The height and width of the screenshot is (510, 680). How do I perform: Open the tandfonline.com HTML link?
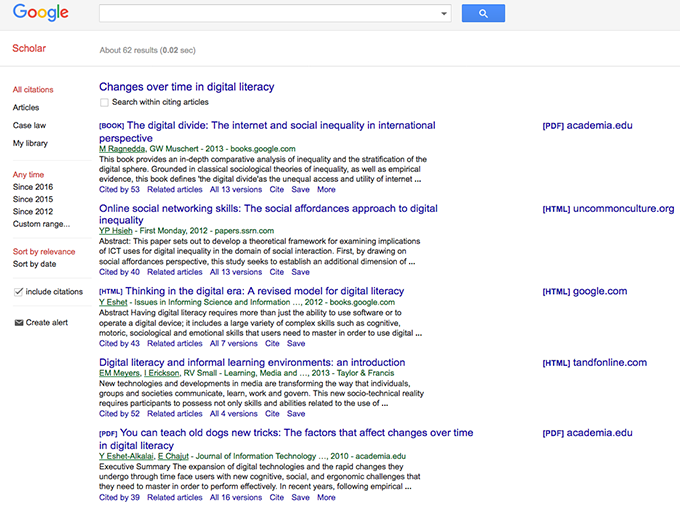(594, 363)
